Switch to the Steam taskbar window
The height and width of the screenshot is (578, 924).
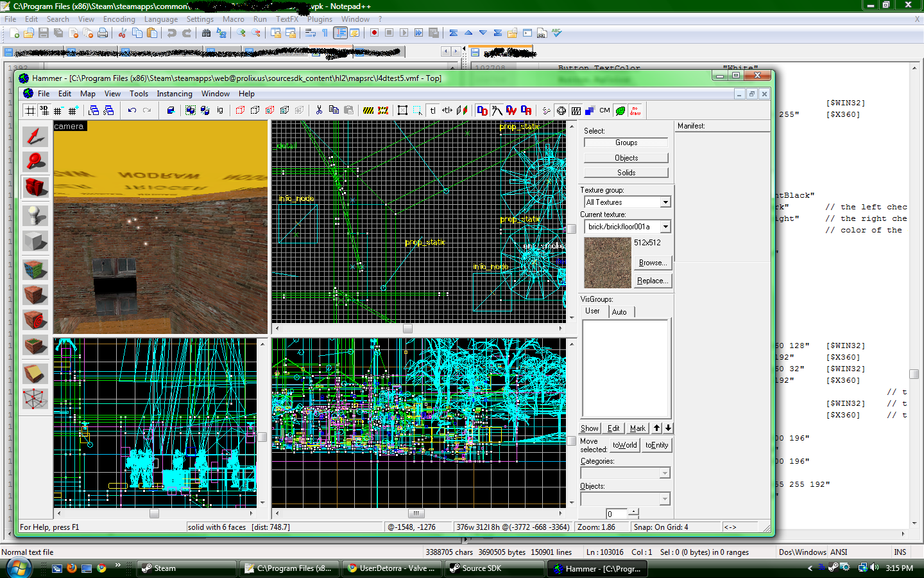click(187, 568)
